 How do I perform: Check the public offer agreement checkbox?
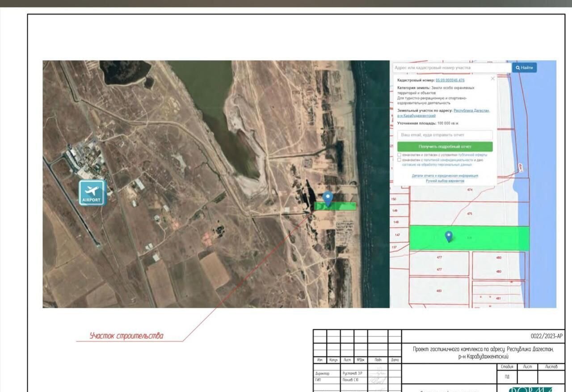coord(399,155)
